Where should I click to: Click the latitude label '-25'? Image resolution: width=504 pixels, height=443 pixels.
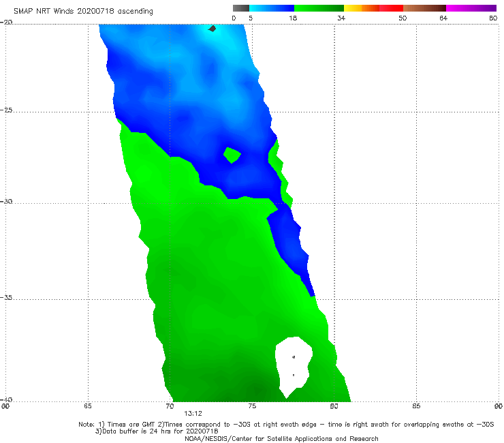click(6, 110)
